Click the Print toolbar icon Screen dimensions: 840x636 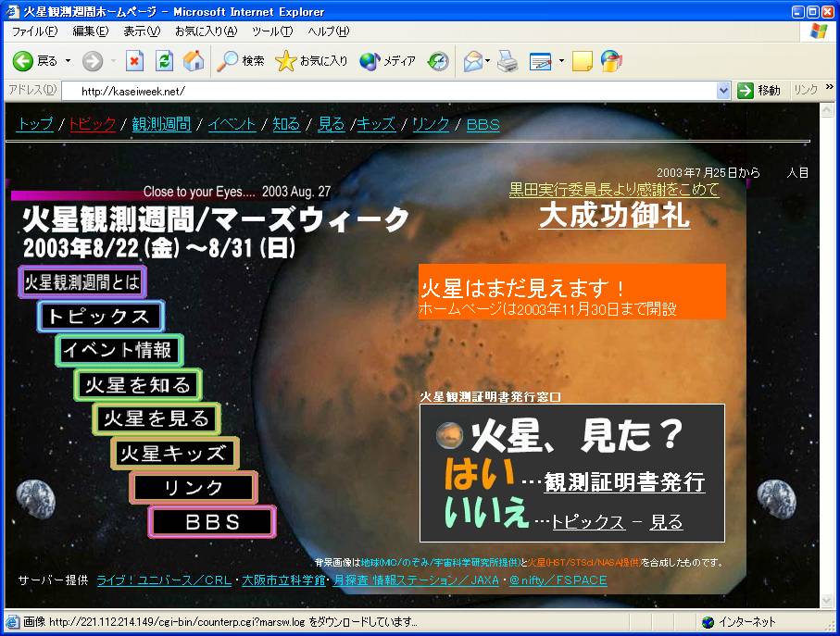(x=507, y=61)
